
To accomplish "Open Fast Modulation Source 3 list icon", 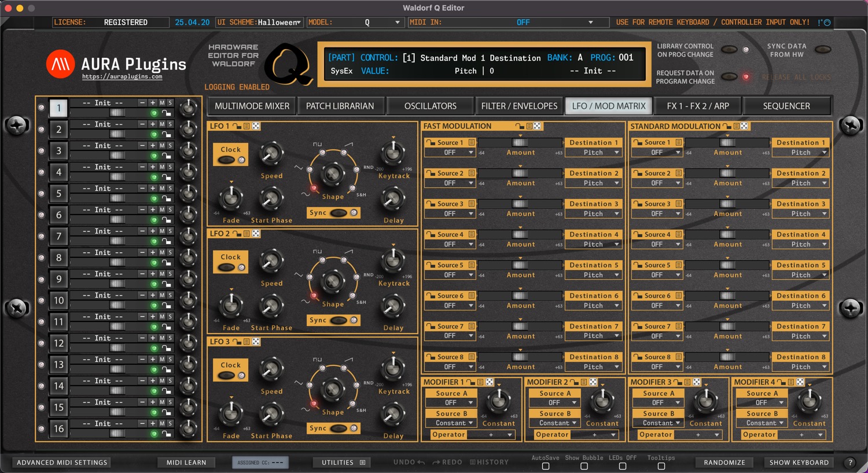I will [472, 204].
